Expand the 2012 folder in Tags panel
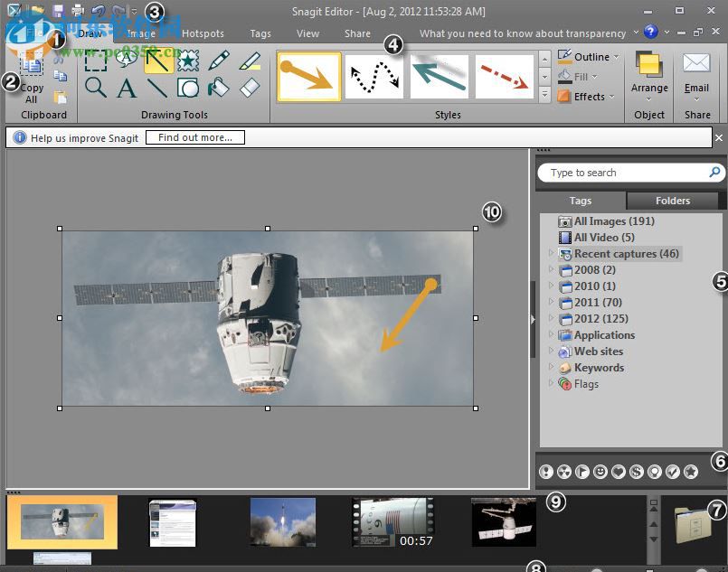 553,319
